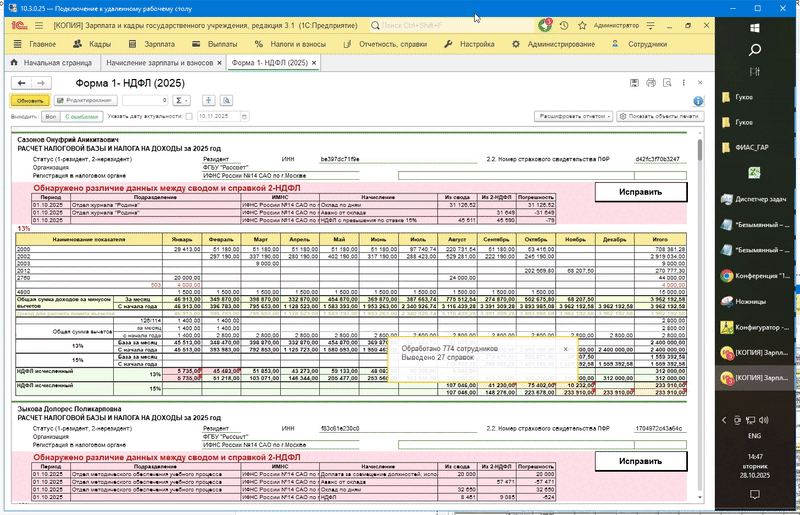Switch to Ножницы snipping tool

pyautogui.click(x=745, y=302)
